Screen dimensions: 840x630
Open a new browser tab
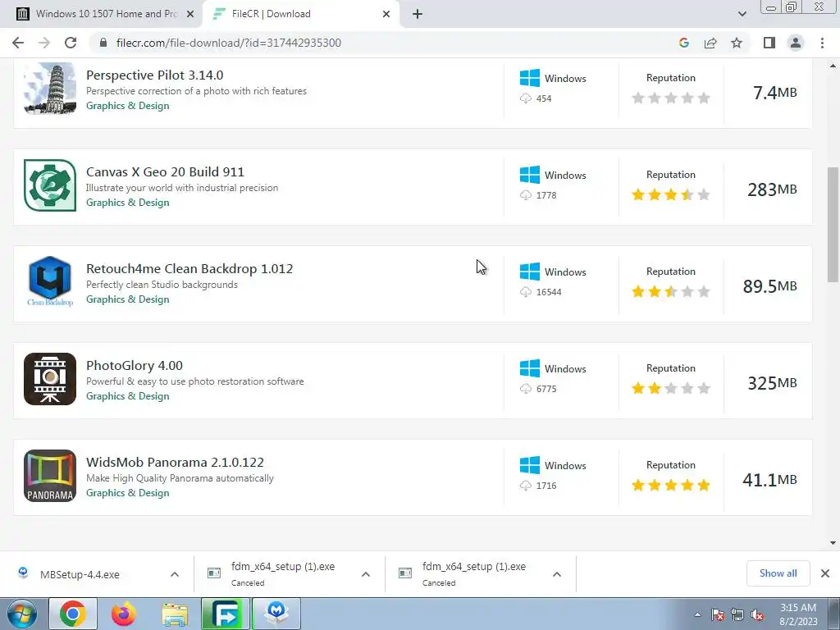point(418,14)
